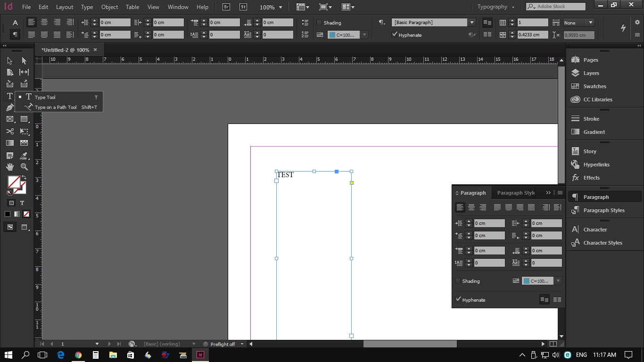Choose the Scissors tool
The width and height of the screenshot is (644, 362).
point(10,132)
